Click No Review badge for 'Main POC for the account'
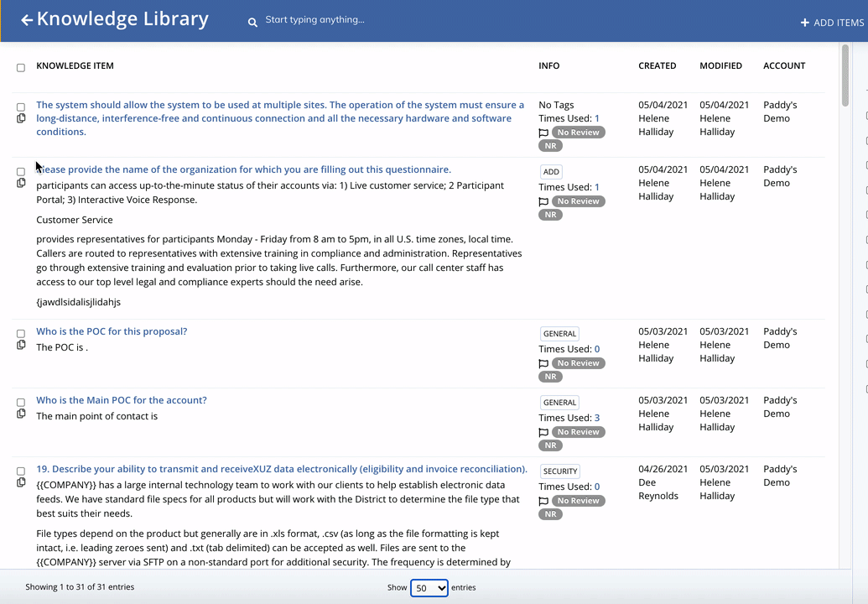Image resolution: width=868 pixels, height=604 pixels. [578, 432]
